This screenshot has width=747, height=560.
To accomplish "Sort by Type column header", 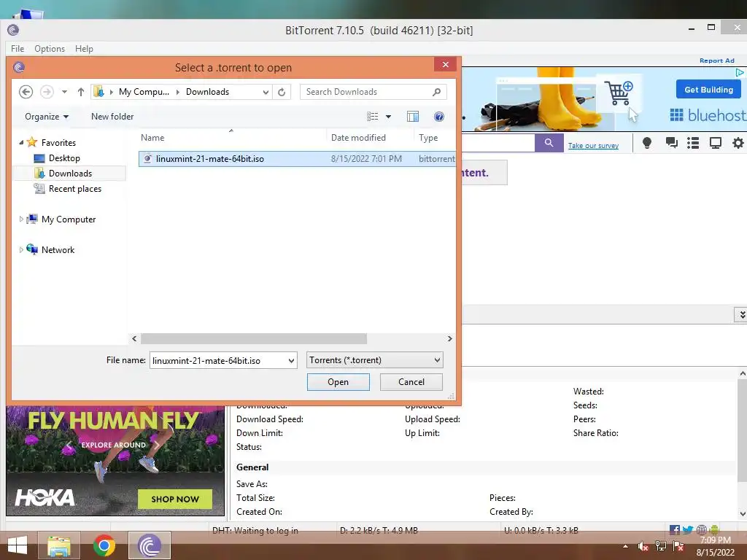I will (428, 138).
